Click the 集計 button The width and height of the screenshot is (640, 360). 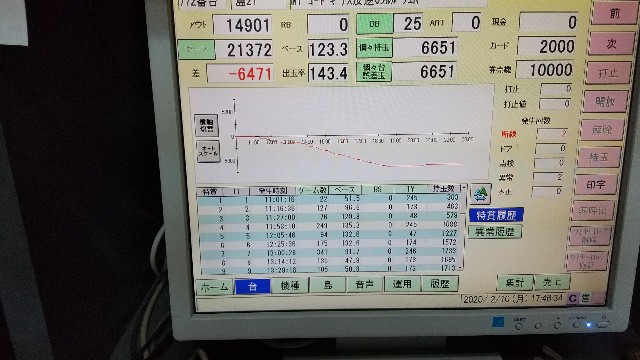pyautogui.click(x=515, y=282)
